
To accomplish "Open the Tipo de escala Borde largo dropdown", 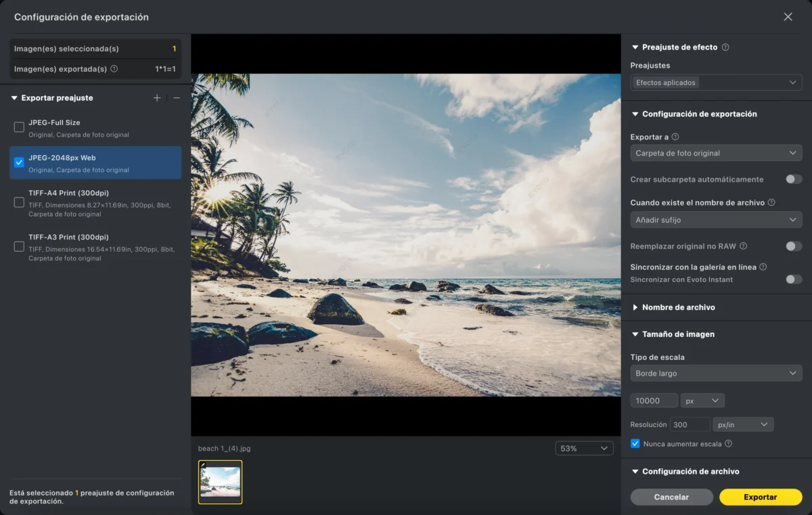I will tap(716, 374).
